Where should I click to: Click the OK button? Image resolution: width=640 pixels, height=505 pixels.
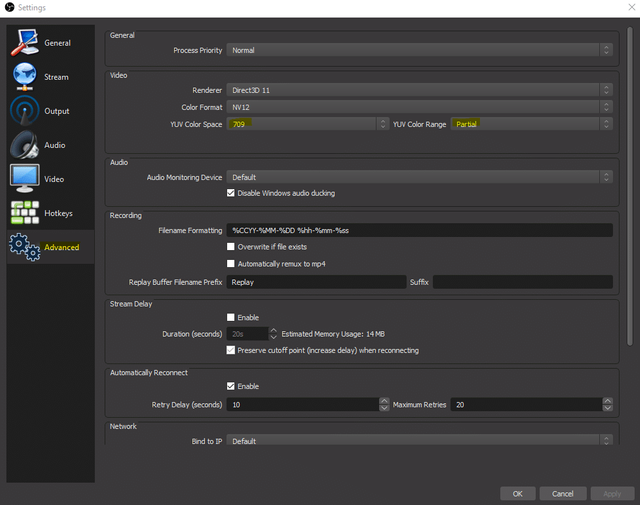518,494
